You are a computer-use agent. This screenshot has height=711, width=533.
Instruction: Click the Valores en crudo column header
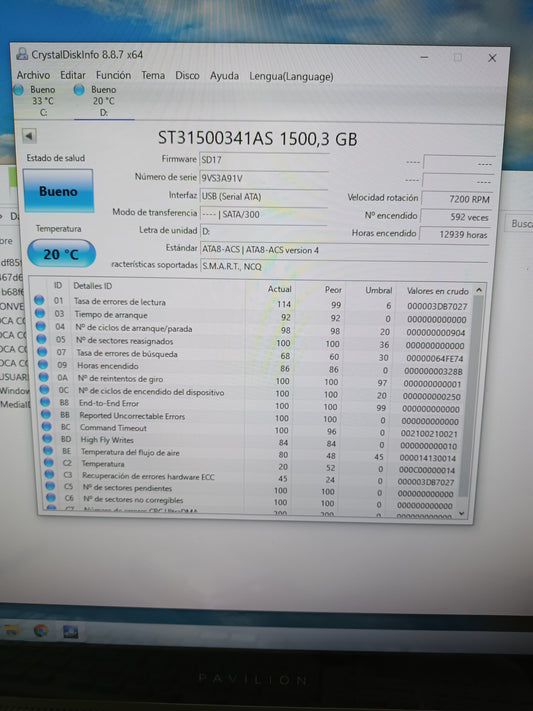pyautogui.click(x=437, y=291)
